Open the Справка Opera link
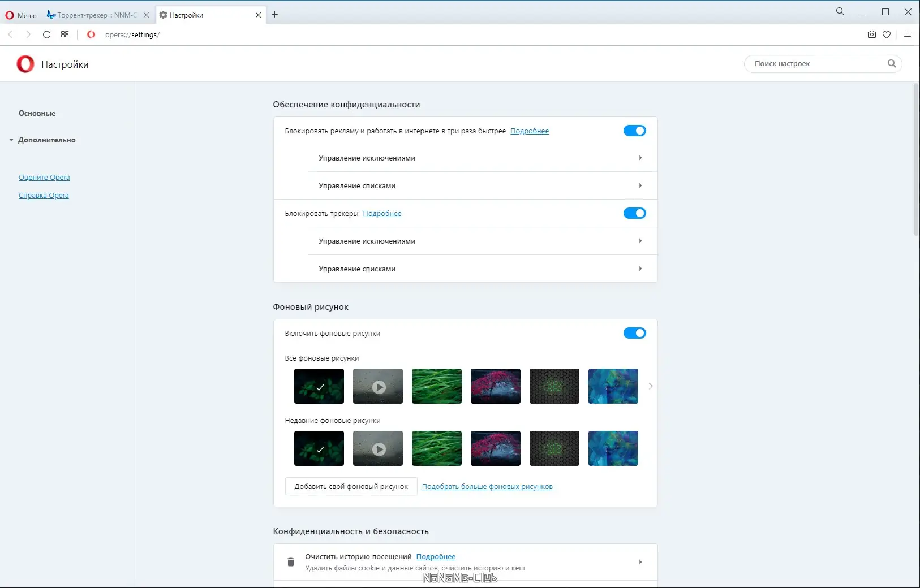The height and width of the screenshot is (588, 920). coord(44,196)
